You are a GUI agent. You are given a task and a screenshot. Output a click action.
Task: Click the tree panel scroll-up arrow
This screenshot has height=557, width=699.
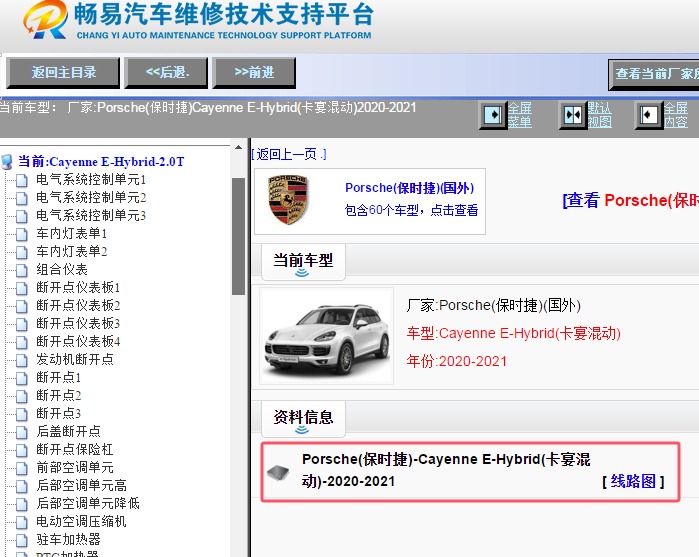238,147
